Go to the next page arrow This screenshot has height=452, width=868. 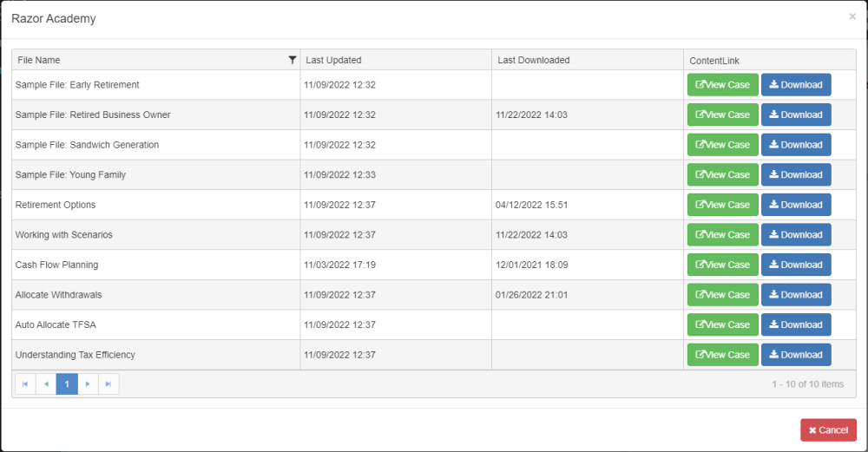(88, 383)
